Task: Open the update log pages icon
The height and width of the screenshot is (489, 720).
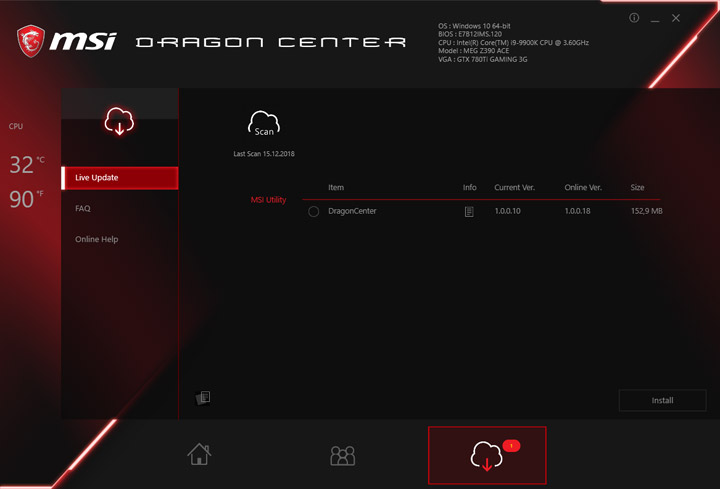Action: pyautogui.click(x=203, y=397)
